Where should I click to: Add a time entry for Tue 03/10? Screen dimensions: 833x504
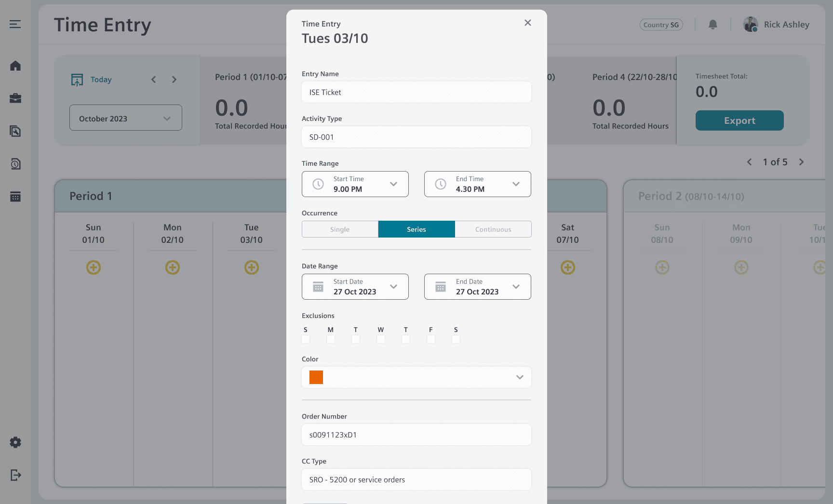coord(252,267)
